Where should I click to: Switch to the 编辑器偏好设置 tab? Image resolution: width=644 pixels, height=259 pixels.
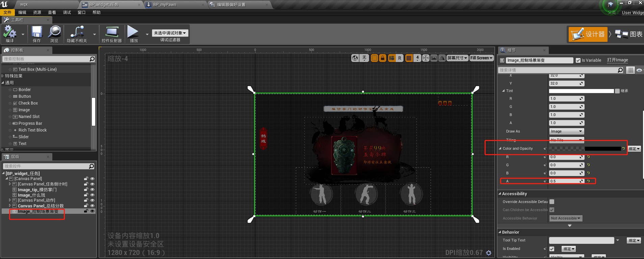tap(240, 5)
